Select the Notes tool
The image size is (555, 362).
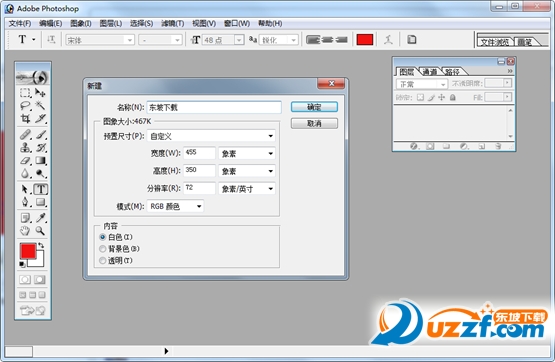[x=25, y=218]
